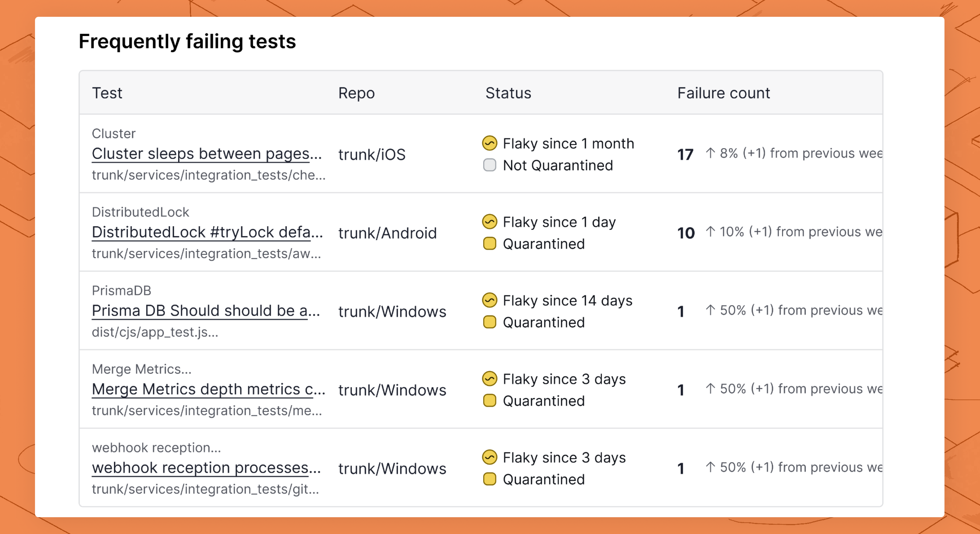
Task: Click the flaky icon beside 'Flaky since 14 days'
Action: coord(490,300)
